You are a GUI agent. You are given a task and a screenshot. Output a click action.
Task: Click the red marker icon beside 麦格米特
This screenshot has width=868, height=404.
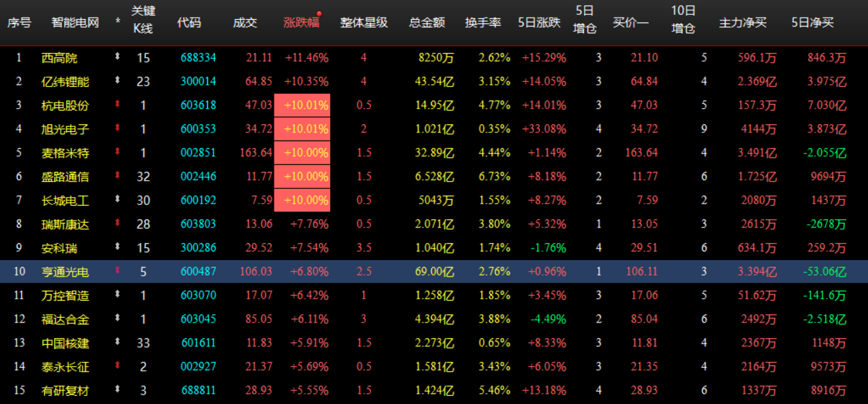tap(117, 153)
